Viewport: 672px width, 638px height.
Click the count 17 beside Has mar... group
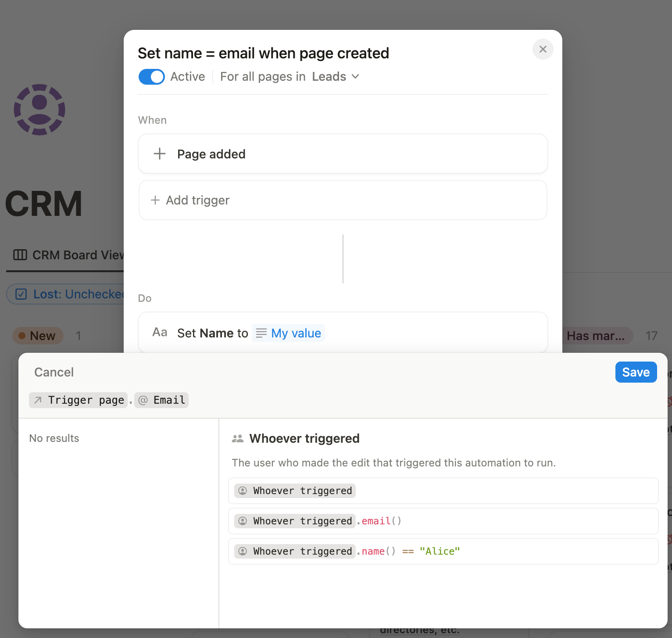point(651,336)
